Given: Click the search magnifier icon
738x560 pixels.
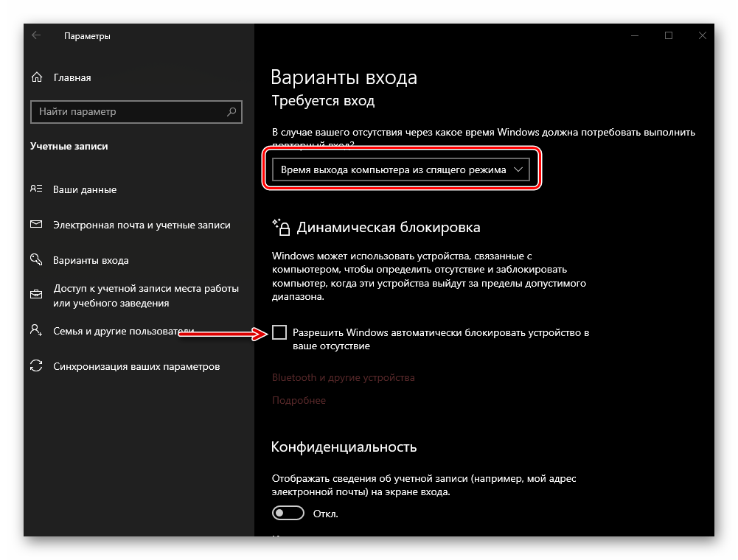Looking at the screenshot, I should [x=232, y=112].
